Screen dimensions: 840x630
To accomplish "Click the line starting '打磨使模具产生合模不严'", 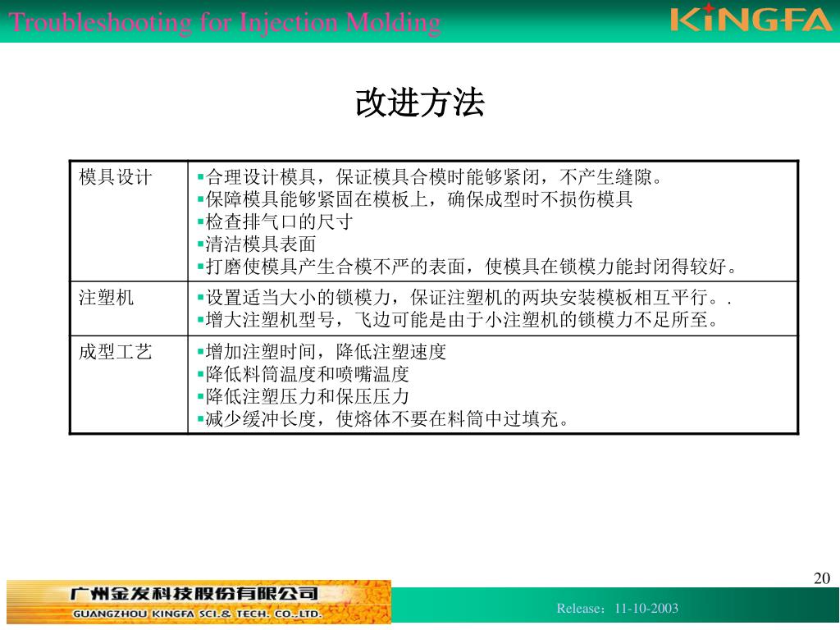I will pos(468,267).
